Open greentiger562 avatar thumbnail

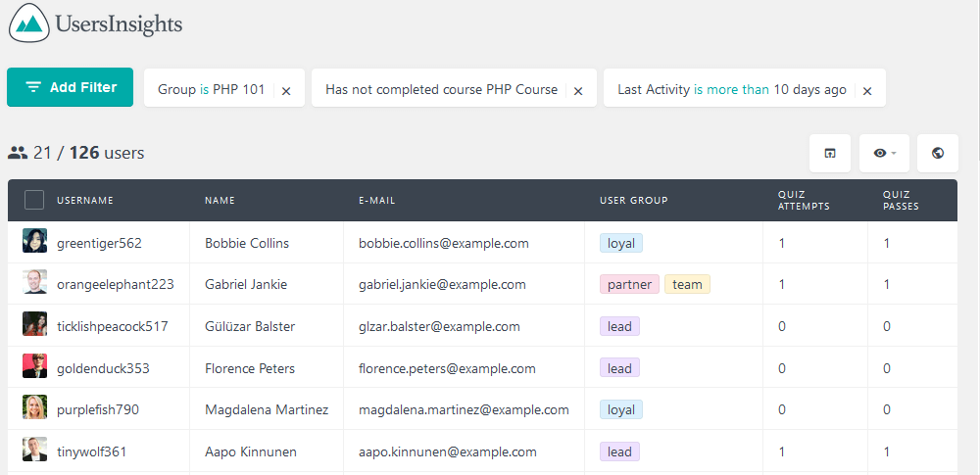(x=34, y=241)
